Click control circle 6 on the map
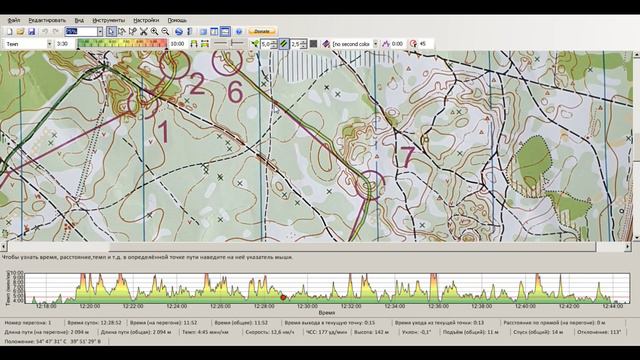This screenshot has height=360, width=640. tap(227, 62)
